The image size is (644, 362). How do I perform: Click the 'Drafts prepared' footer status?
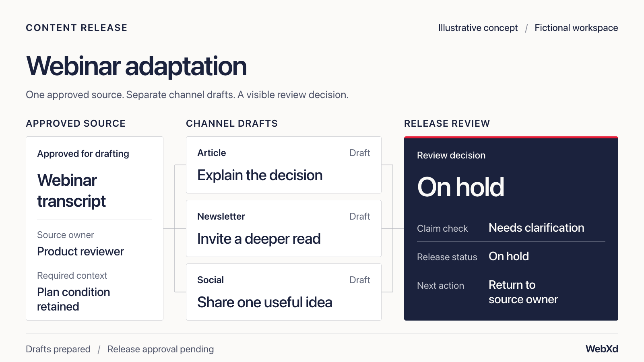(58, 349)
